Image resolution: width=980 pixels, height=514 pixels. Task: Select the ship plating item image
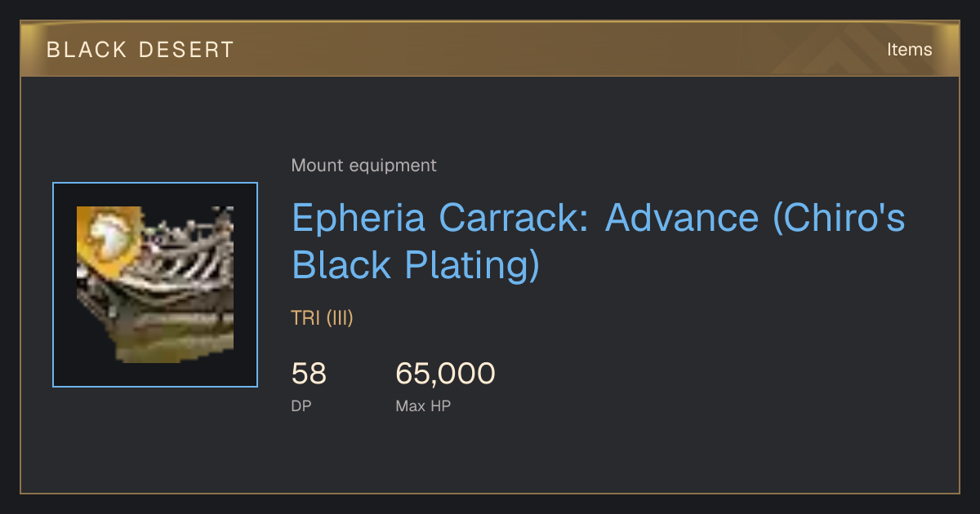click(155, 285)
